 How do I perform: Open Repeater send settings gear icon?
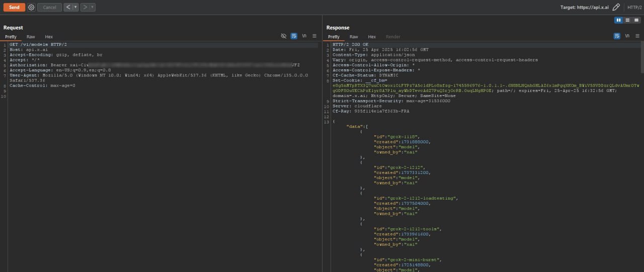point(31,8)
